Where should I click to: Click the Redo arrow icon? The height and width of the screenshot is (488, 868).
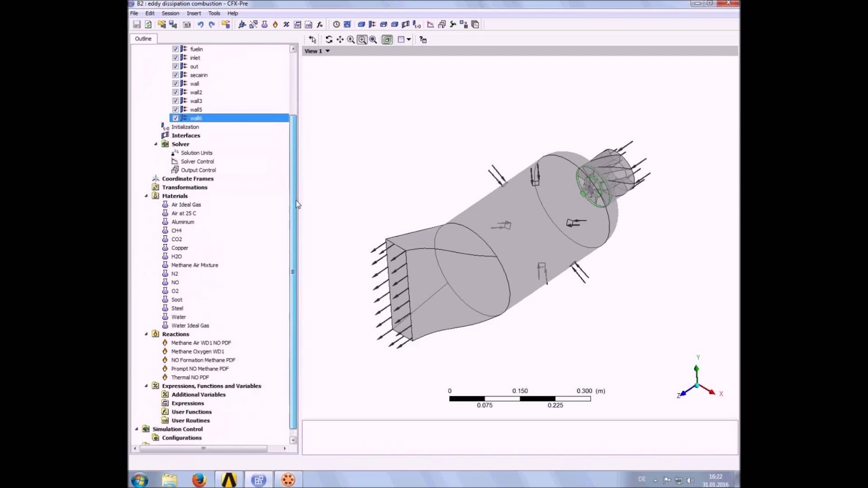coord(212,24)
